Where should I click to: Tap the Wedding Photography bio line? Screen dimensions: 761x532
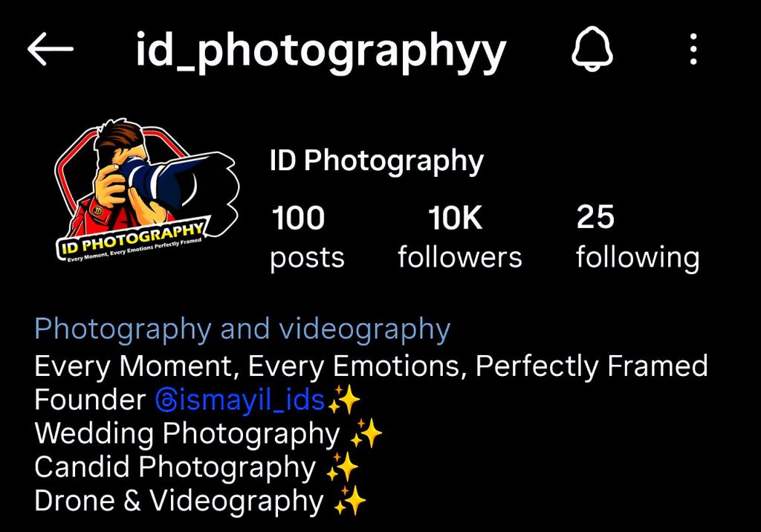pyautogui.click(x=187, y=433)
